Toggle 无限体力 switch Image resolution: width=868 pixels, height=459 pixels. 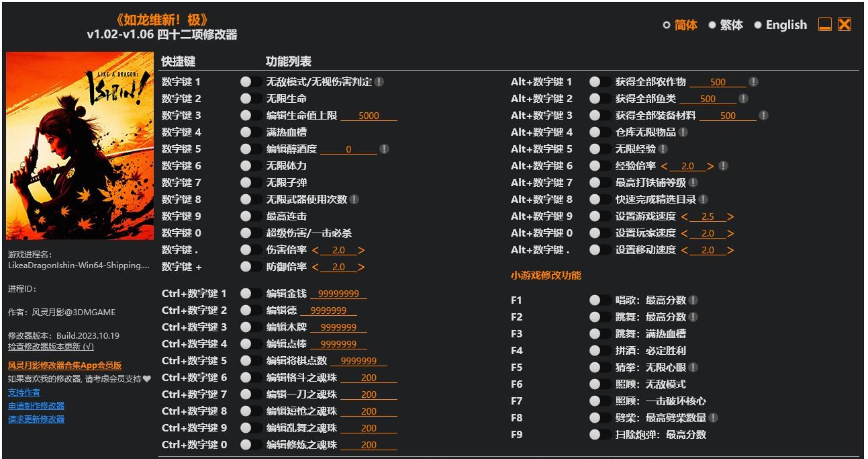[251, 166]
